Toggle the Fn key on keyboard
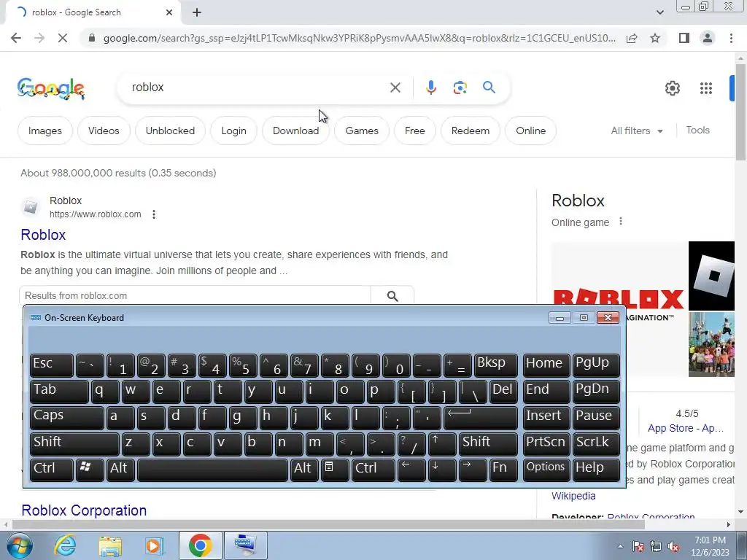This screenshot has width=747, height=560. click(x=503, y=469)
